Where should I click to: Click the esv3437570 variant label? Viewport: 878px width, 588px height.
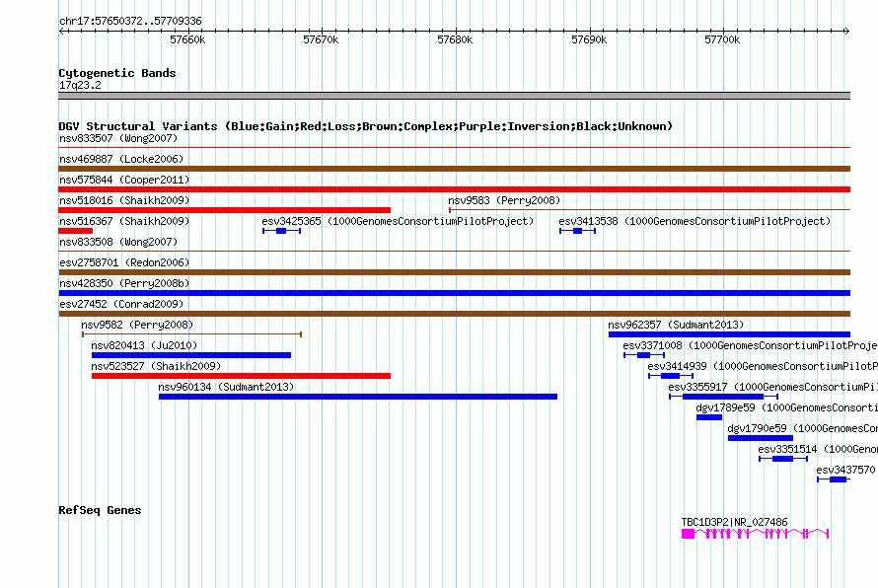(845, 470)
